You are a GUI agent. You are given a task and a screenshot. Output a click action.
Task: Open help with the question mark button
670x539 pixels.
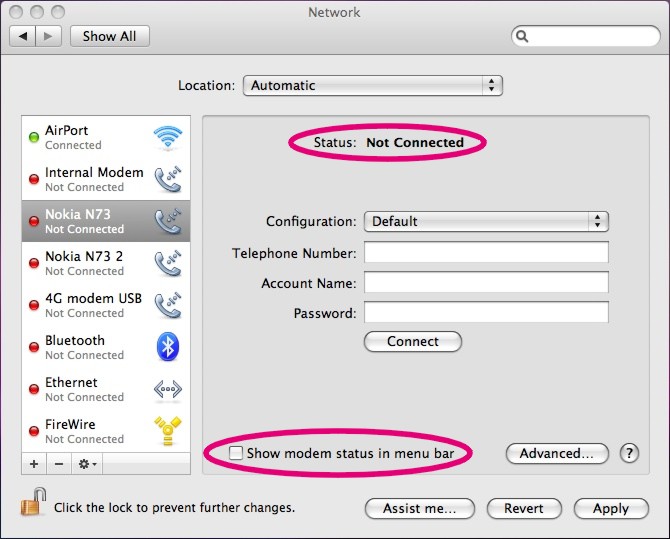point(629,453)
